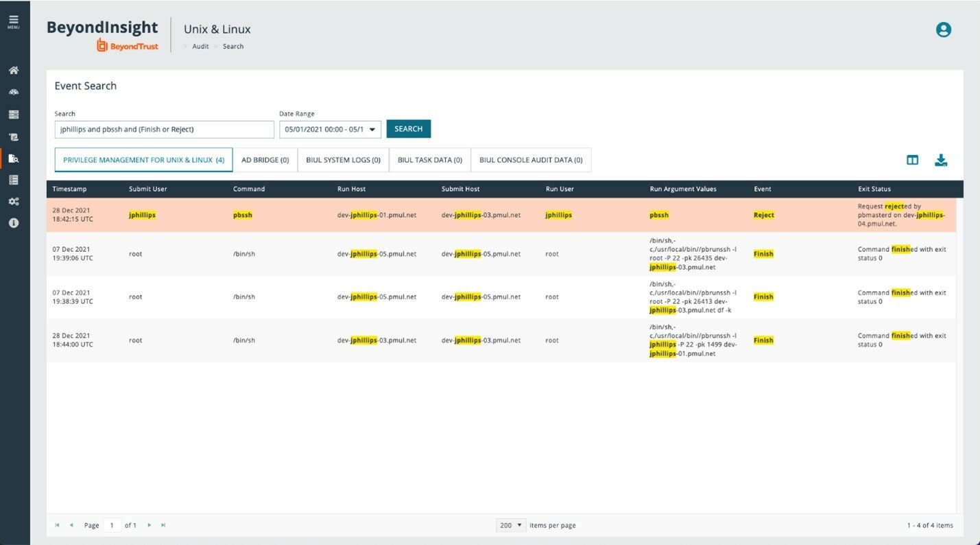This screenshot has width=980, height=545.
Task: Expand the Date Range dropdown
Action: tap(330, 129)
